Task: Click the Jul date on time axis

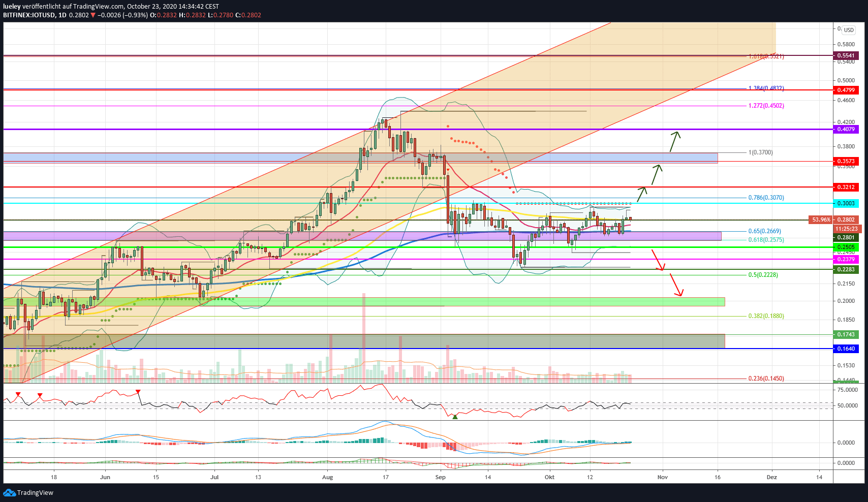Action: point(214,477)
